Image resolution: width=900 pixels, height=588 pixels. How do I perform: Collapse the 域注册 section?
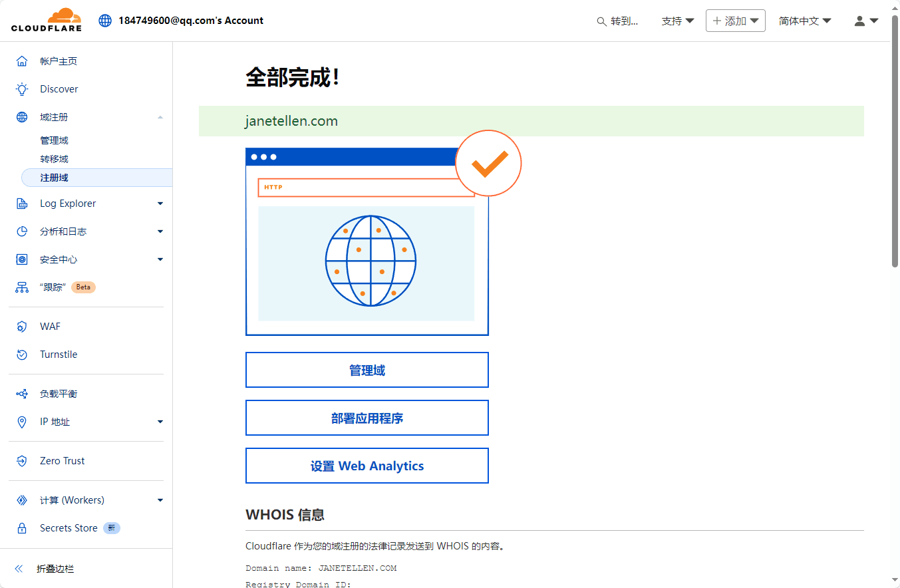(160, 117)
